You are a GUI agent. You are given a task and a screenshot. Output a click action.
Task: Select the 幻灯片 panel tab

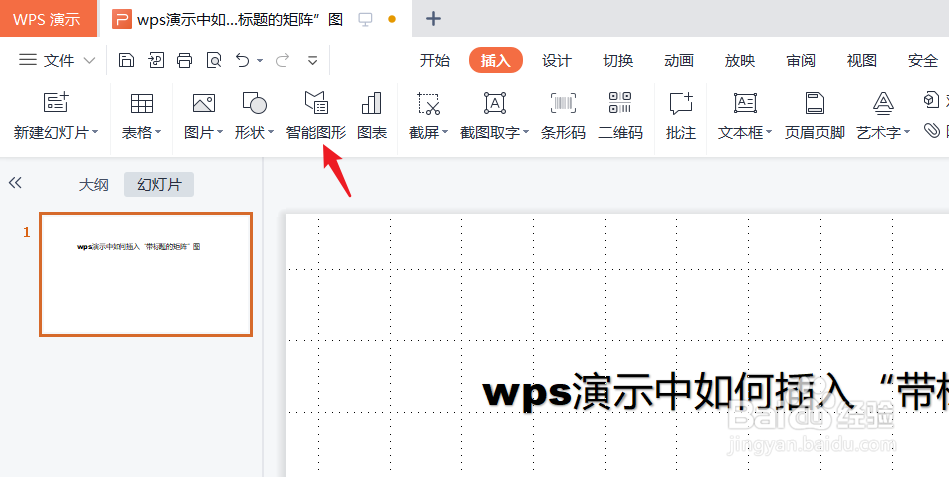point(159,185)
